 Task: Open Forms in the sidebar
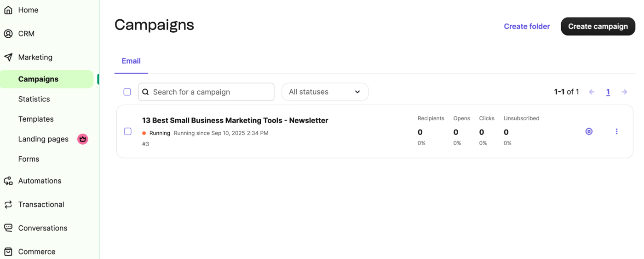[x=29, y=159]
